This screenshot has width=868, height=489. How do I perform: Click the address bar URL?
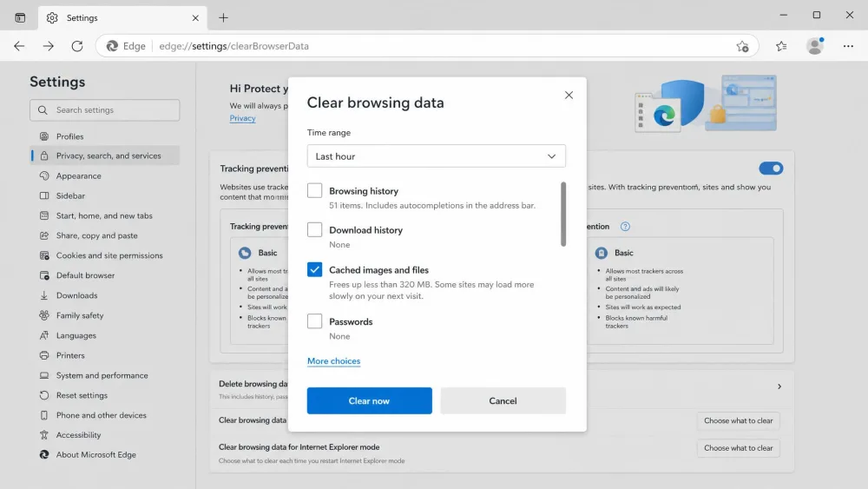point(233,46)
